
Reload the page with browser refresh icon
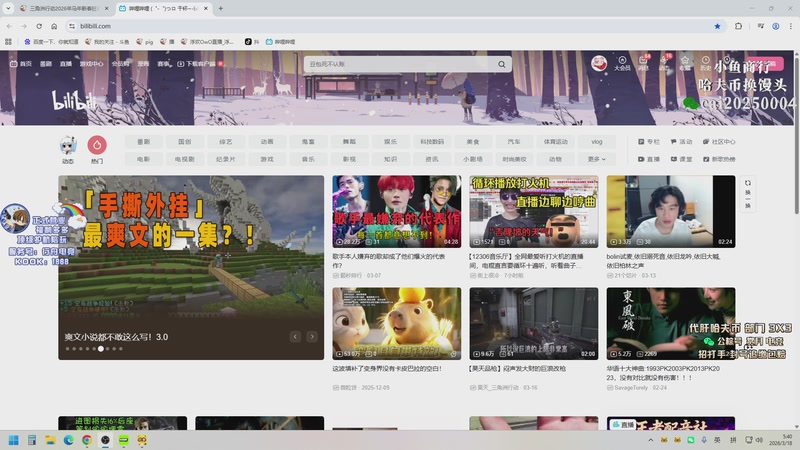coord(39,26)
